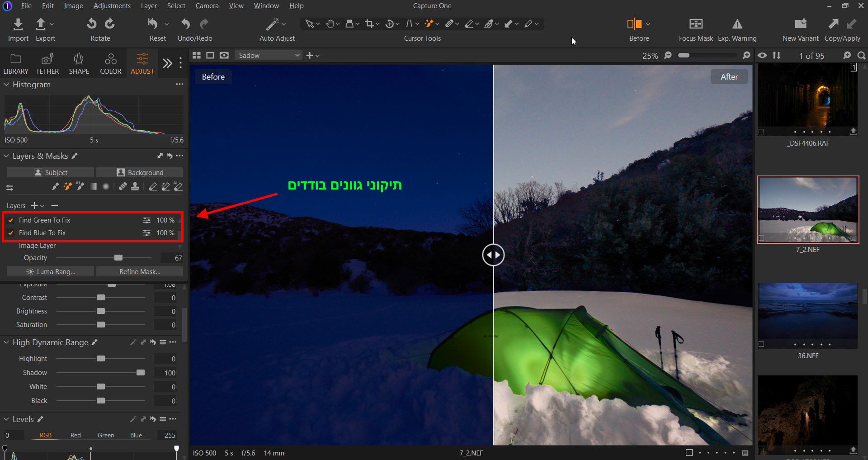Toggle the Before comparison view
This screenshot has width=868, height=460.
click(x=634, y=24)
